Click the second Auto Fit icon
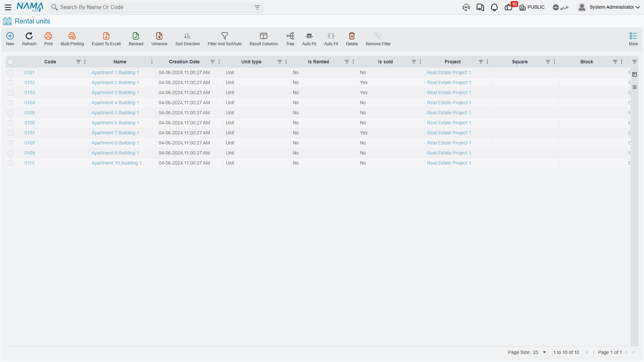Screen dimensions: 644x362 [331, 36]
